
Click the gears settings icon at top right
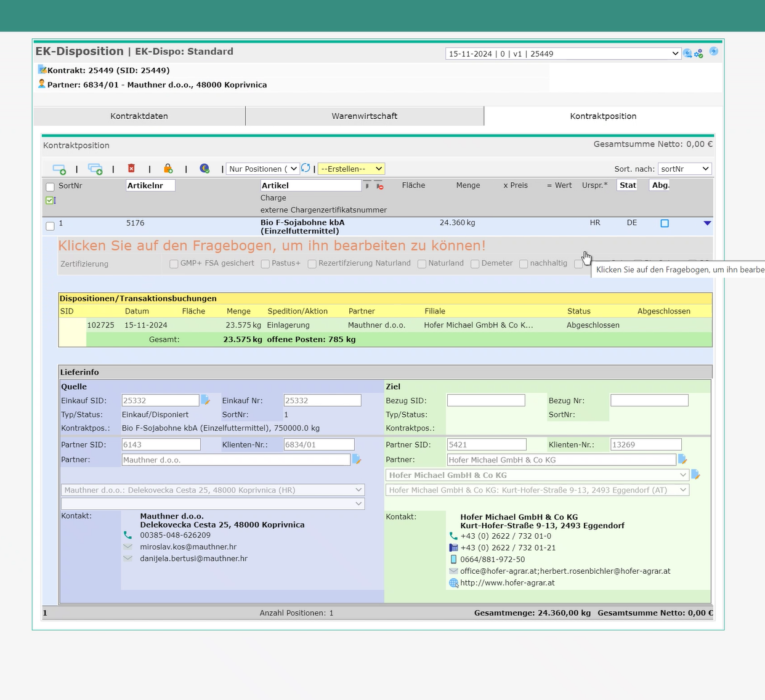(698, 54)
